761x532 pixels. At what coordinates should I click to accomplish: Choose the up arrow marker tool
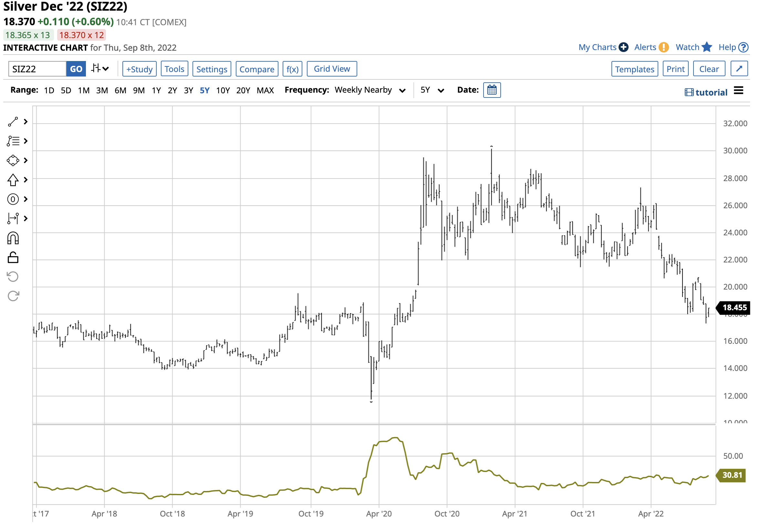(13, 180)
